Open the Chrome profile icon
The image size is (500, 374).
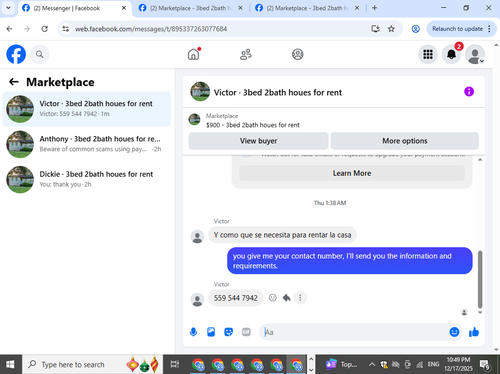tap(415, 29)
